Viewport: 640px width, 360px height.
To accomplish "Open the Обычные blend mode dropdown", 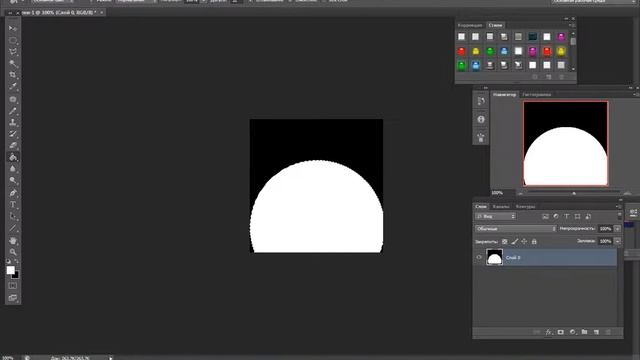I will (x=516, y=229).
